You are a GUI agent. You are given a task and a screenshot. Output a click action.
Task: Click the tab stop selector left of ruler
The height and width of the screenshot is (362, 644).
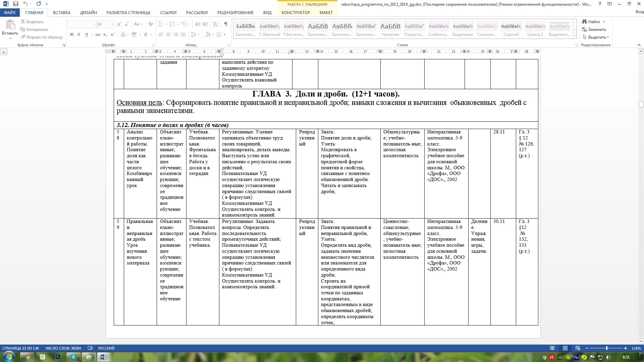point(4,52)
